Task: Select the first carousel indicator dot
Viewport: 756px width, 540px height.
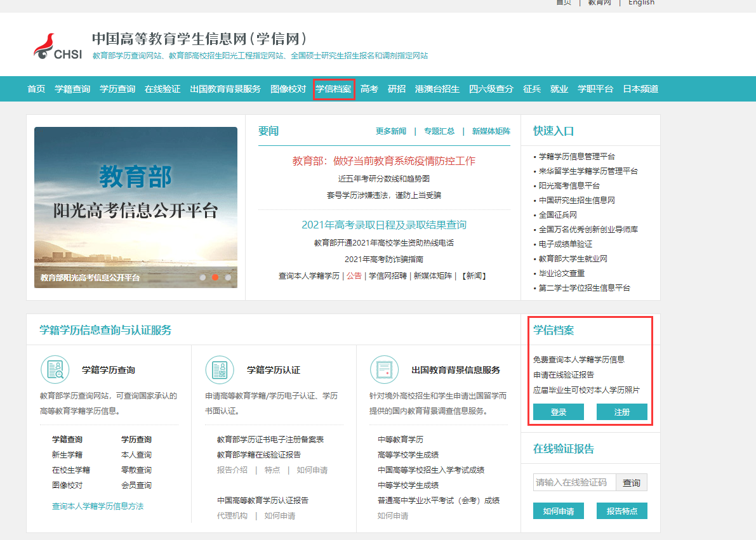Action: coord(202,277)
